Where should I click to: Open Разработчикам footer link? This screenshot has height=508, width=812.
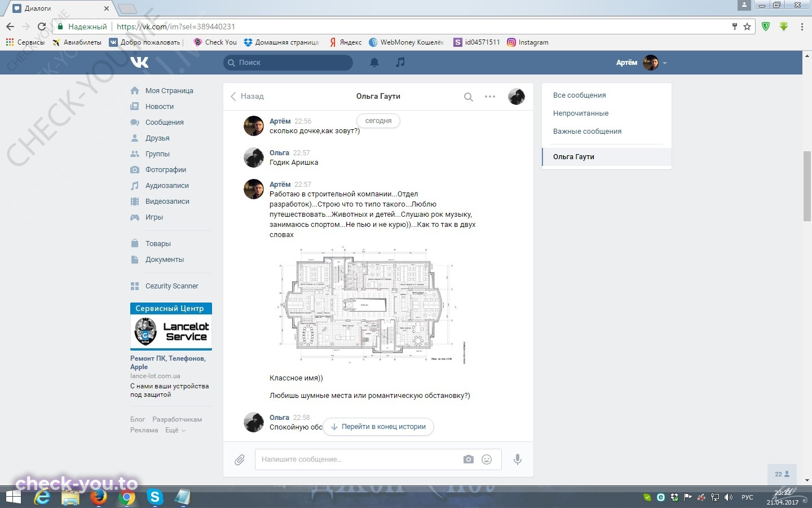[x=177, y=419]
